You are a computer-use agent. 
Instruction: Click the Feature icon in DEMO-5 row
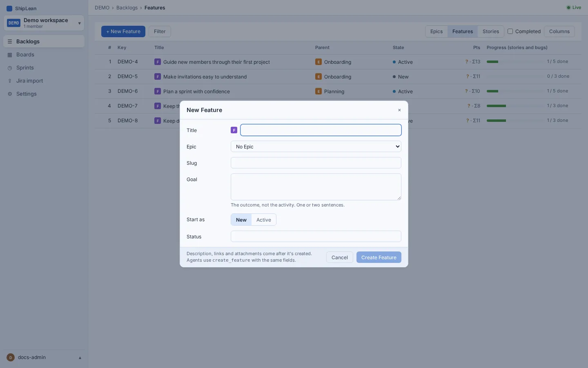click(x=158, y=76)
